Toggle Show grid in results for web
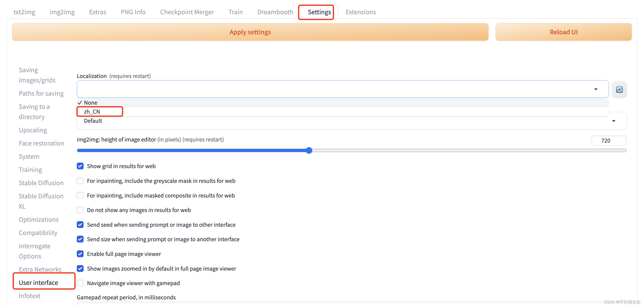Image resolution: width=644 pixels, height=306 pixels. tap(81, 166)
